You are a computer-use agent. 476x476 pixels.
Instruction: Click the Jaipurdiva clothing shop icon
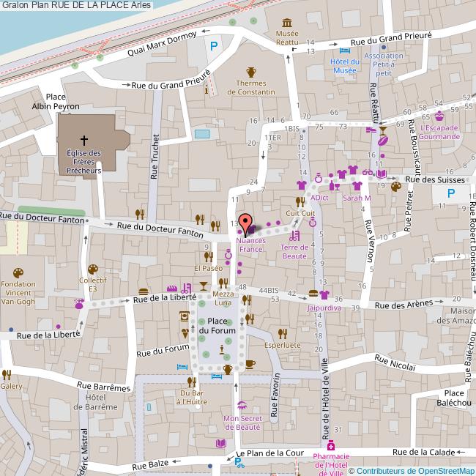pos(325,297)
